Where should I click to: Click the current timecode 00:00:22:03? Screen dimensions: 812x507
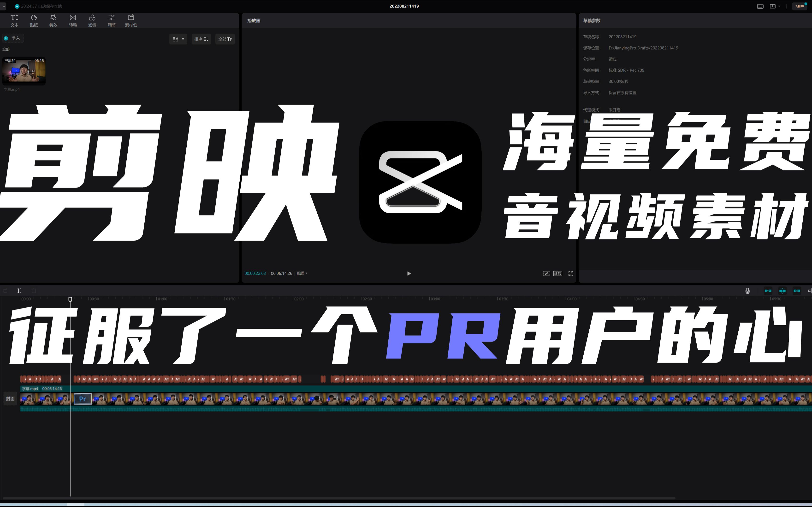[255, 273]
